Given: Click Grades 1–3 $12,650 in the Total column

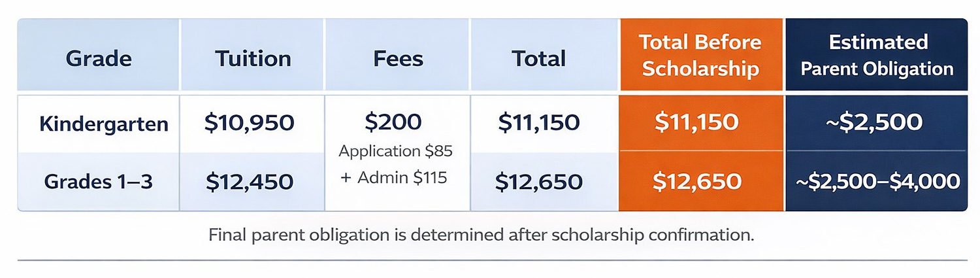Looking at the screenshot, I should click(537, 182).
